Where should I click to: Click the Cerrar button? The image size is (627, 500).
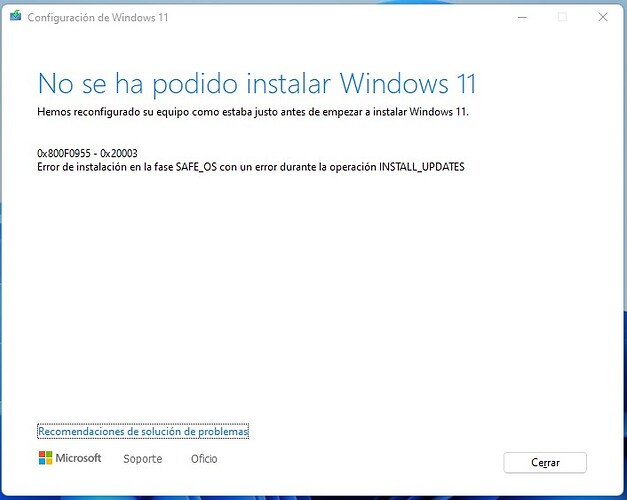tap(545, 462)
